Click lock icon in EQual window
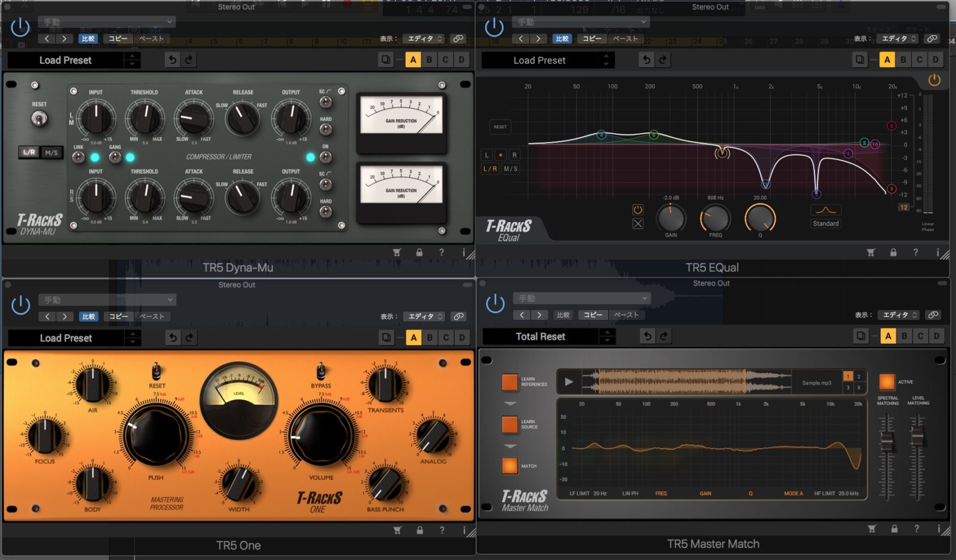 (x=893, y=253)
